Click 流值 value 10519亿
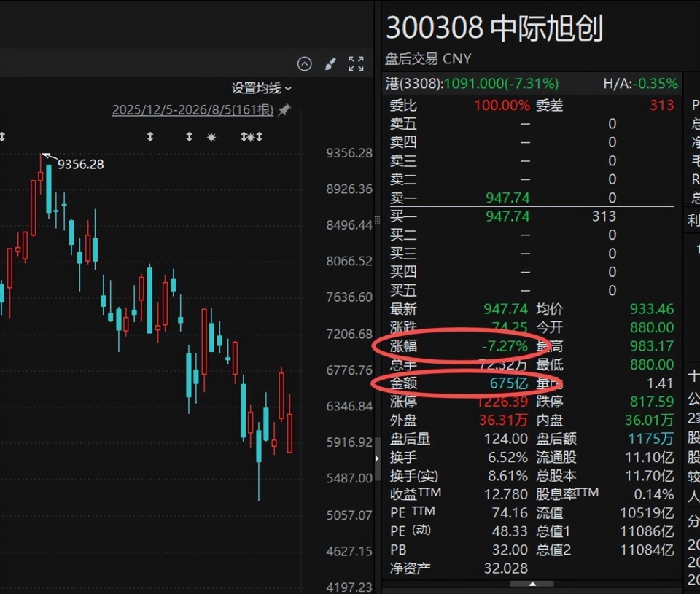Viewport: 700px width, 594px height. point(647,513)
